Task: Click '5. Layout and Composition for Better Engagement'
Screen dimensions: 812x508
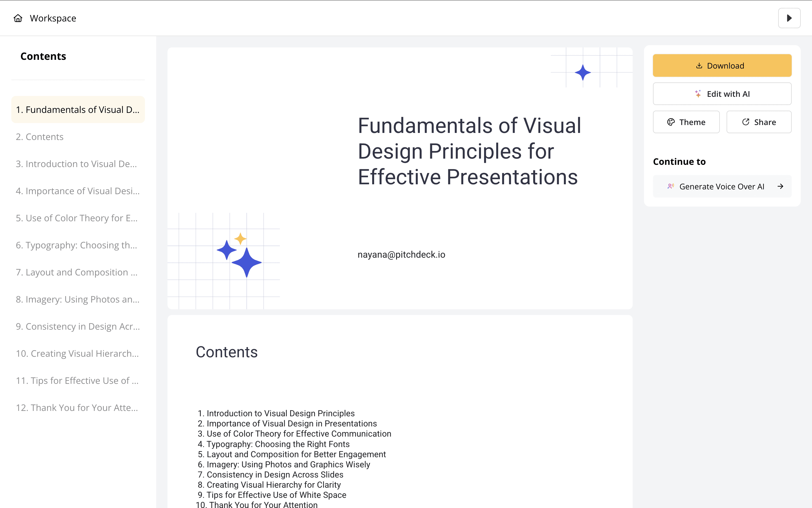Action: [292, 454]
